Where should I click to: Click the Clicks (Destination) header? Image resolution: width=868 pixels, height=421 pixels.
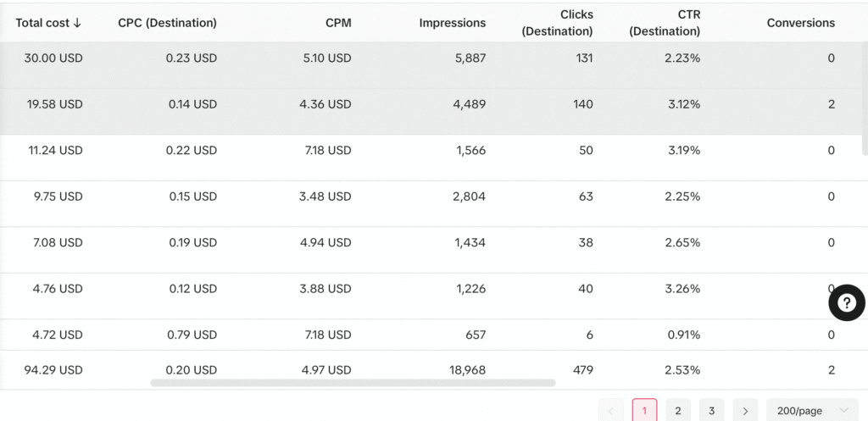557,23
